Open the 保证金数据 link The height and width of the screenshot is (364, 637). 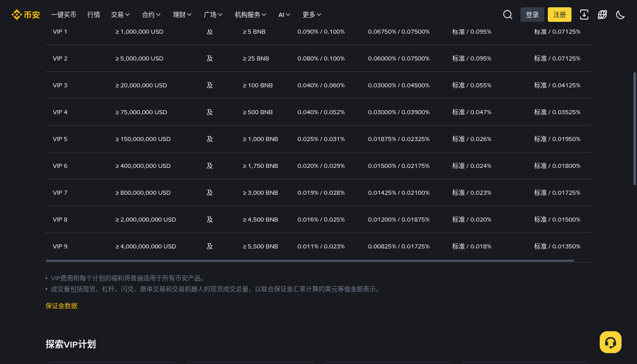click(61, 306)
